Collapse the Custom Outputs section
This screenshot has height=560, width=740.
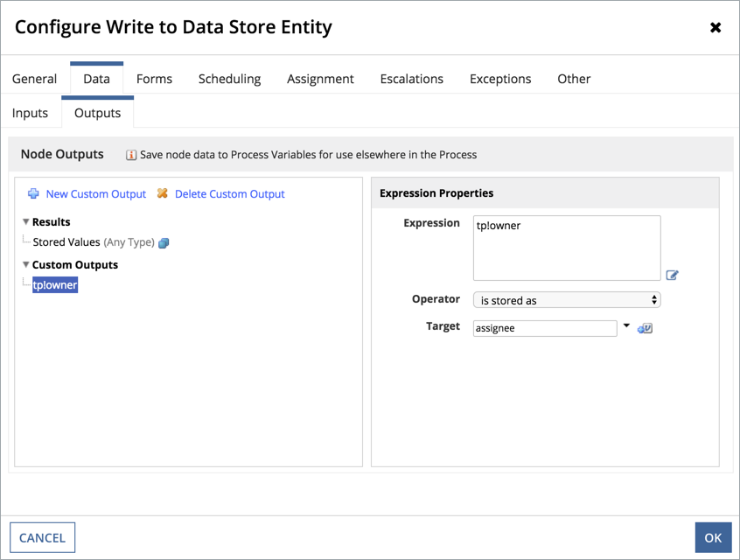[x=26, y=265]
